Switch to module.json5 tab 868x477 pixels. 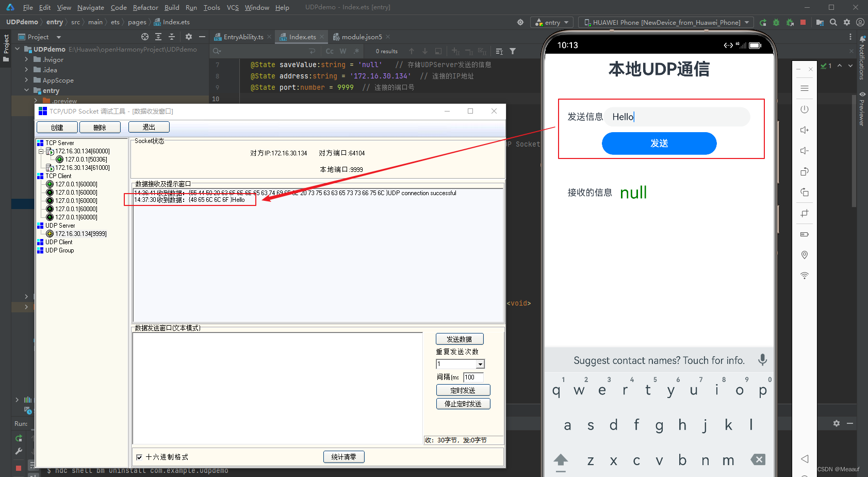362,37
